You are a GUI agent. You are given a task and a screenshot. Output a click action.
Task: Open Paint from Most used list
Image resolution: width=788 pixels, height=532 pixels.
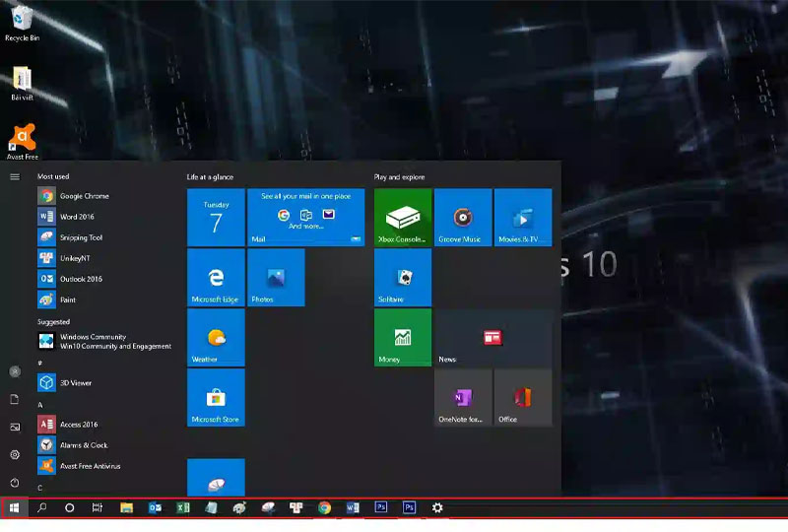pos(105,299)
